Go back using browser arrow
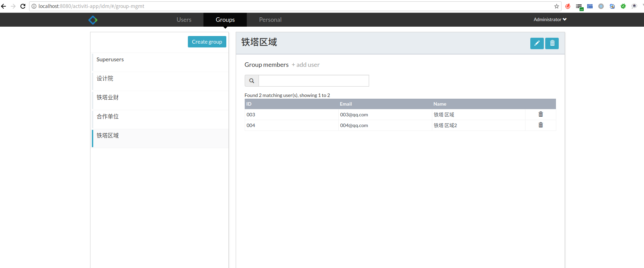Viewport: 644px width, 268px height. [3, 6]
